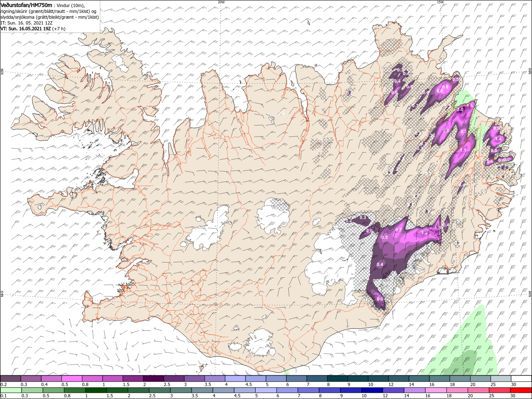The image size is (532, 399).
Task: Click the pale periwinkle 4 swatch in upper legend
Action: [235, 379]
